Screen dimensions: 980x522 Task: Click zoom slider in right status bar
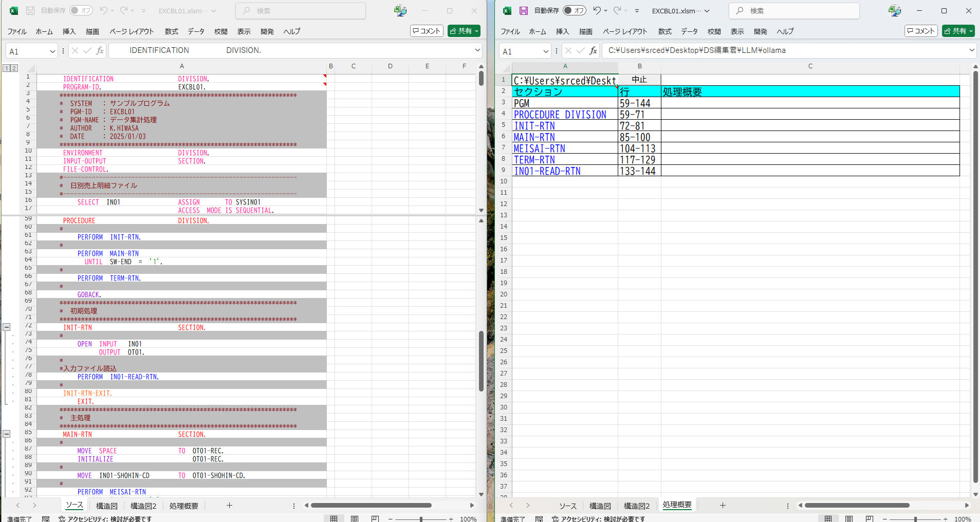point(915,519)
